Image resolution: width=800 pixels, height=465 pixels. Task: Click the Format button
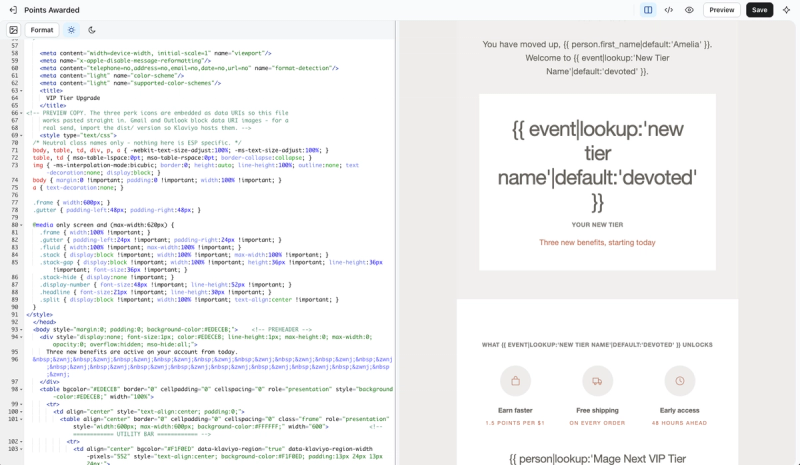pyautogui.click(x=42, y=30)
